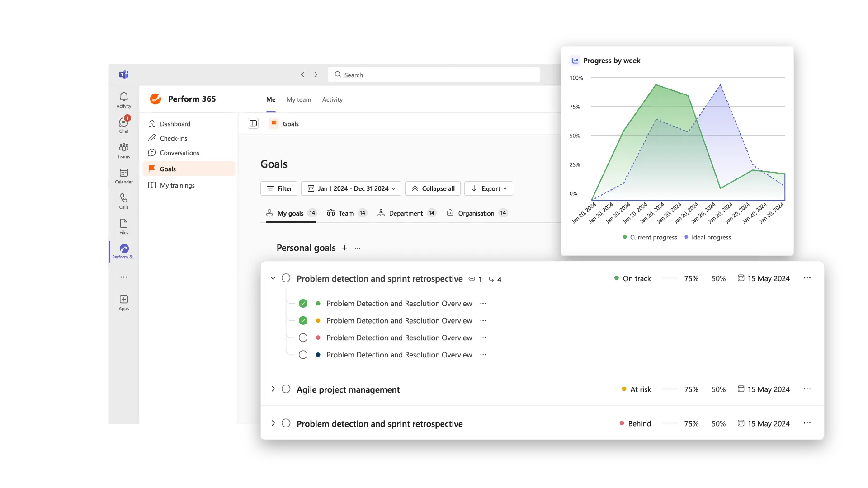The width and height of the screenshot is (868, 488).
Task: Click the Collapse all button
Action: click(x=433, y=188)
